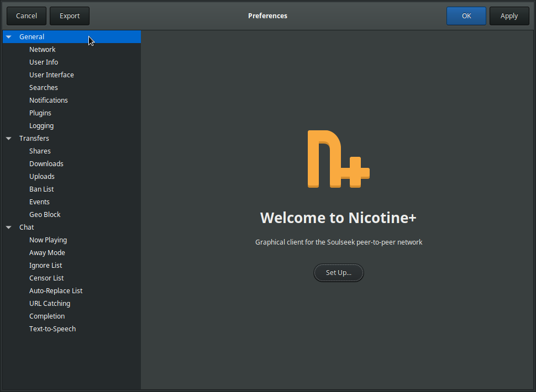Image resolution: width=536 pixels, height=392 pixels.
Task: Collapse the Transfers section arrow
Action: (9, 138)
